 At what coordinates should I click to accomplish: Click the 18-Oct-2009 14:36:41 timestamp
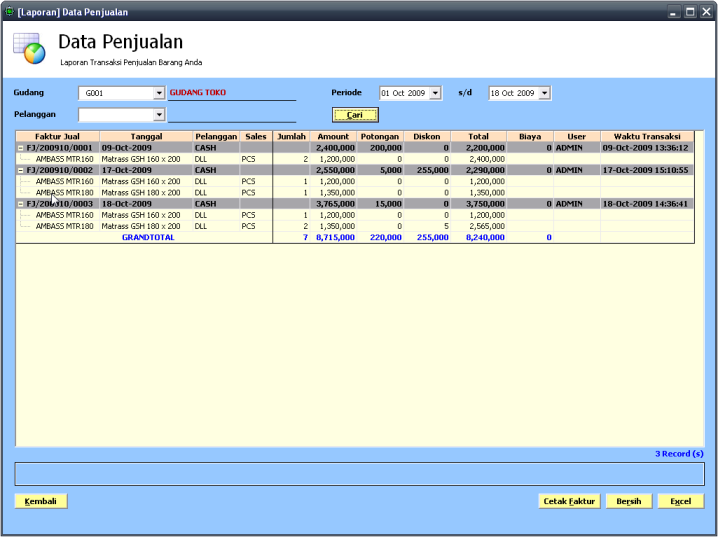[645, 204]
